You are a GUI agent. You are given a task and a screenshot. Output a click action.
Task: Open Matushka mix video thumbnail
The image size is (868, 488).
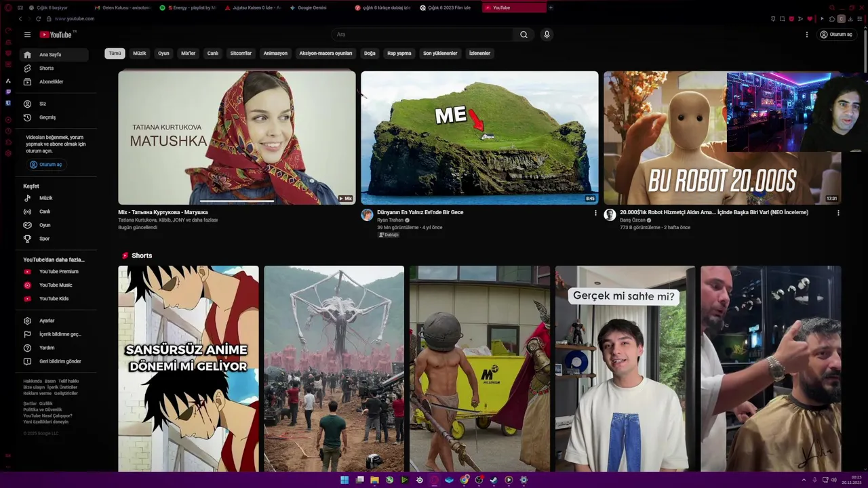click(237, 138)
